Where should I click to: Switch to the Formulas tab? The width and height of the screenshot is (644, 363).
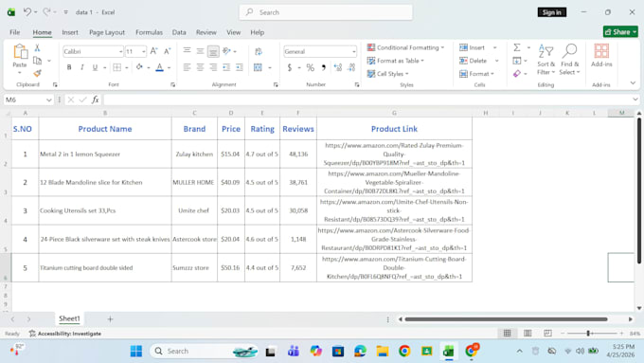coord(149,32)
